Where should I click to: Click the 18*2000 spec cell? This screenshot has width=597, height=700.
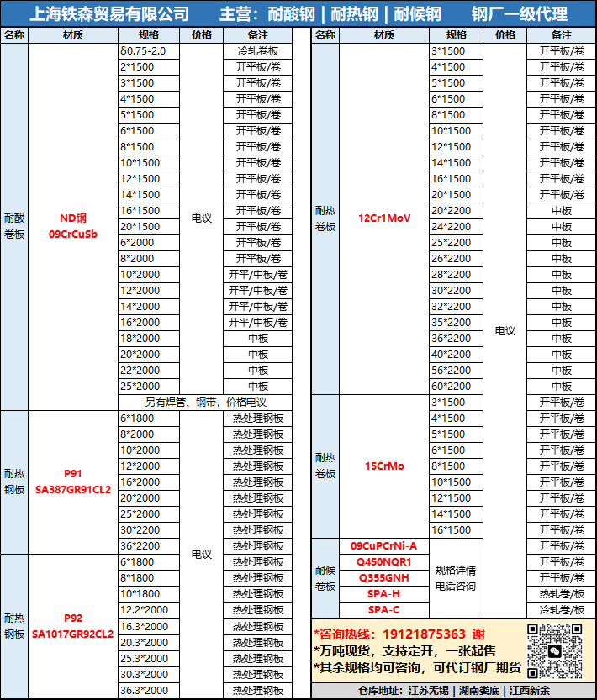pos(149,339)
